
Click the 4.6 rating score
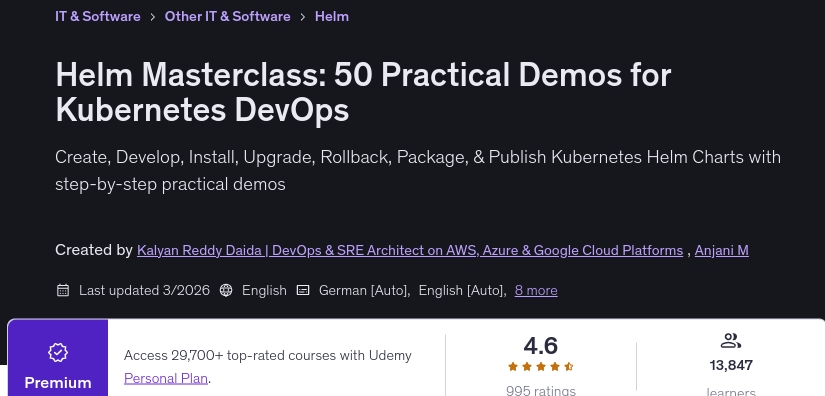pyautogui.click(x=540, y=346)
